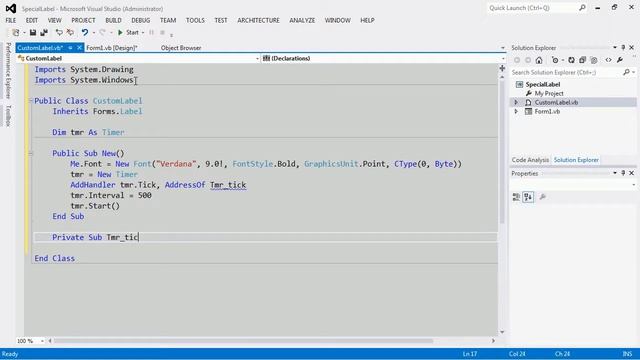Expand CustomLabel.vb node arrow
The image size is (640, 360).
[x=516, y=102]
